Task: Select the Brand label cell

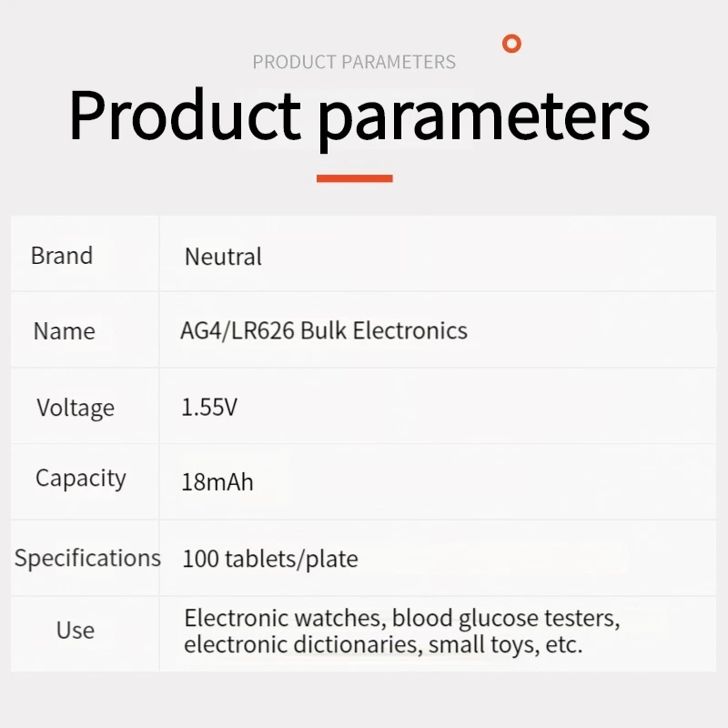Action: coord(62,256)
